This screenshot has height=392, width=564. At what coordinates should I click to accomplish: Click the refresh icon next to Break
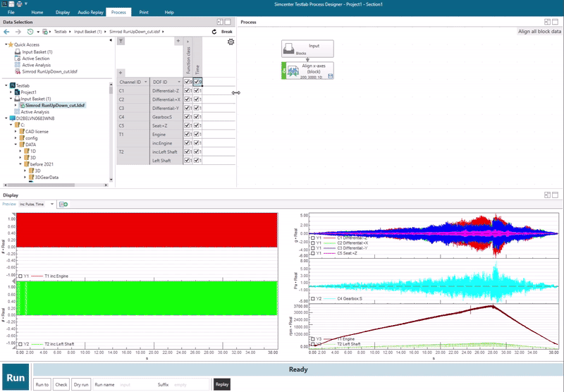pyautogui.click(x=214, y=32)
